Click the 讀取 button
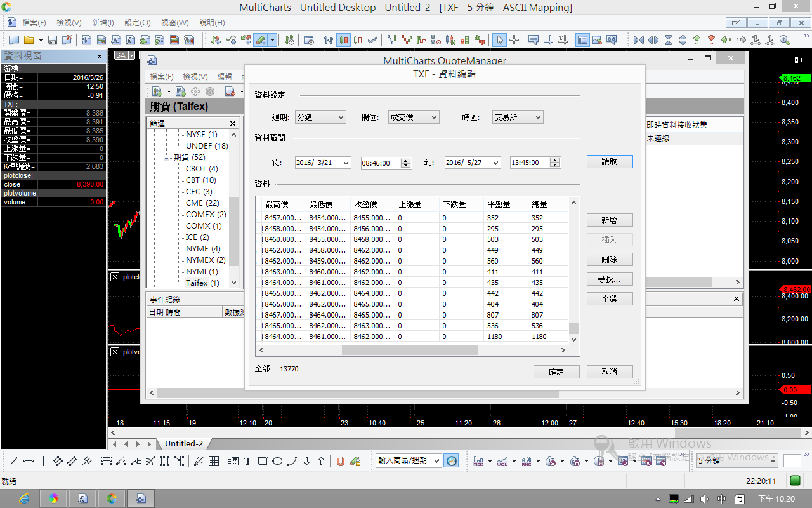 (610, 162)
